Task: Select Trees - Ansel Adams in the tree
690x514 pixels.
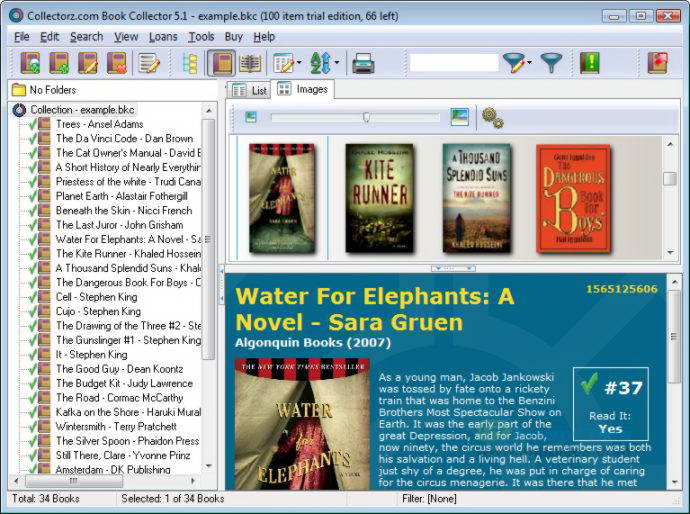Action: click(x=99, y=124)
